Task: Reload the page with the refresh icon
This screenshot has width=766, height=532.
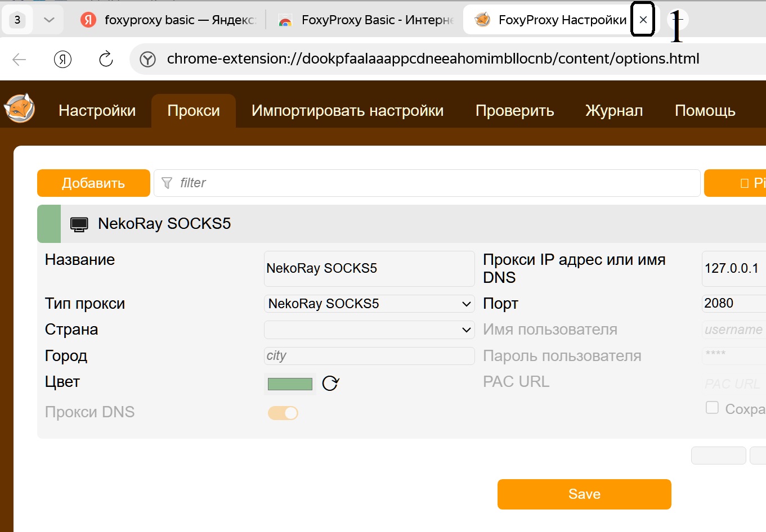Action: point(106,59)
